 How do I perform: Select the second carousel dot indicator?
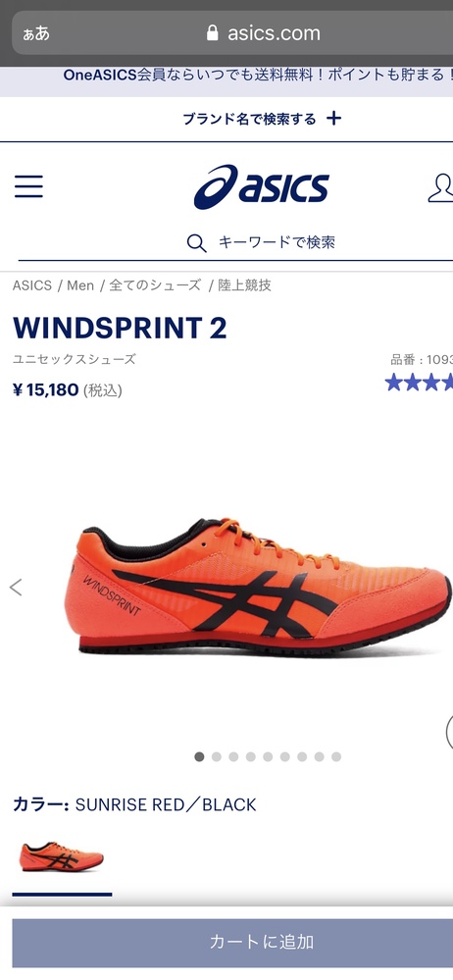[217, 757]
